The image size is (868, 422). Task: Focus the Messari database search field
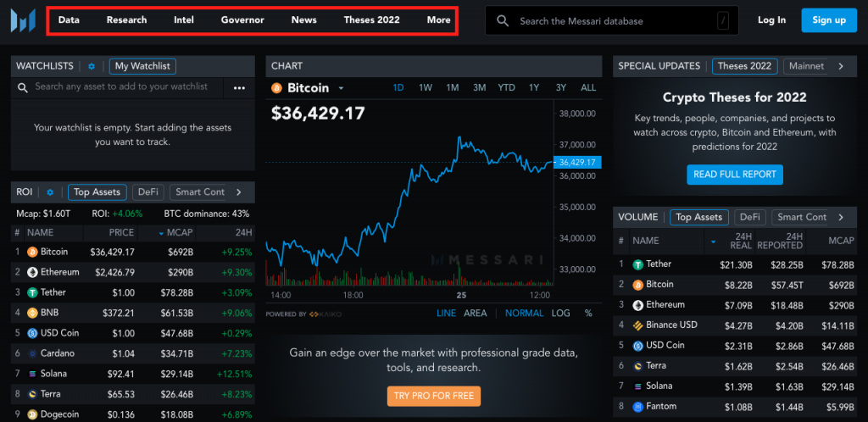615,21
